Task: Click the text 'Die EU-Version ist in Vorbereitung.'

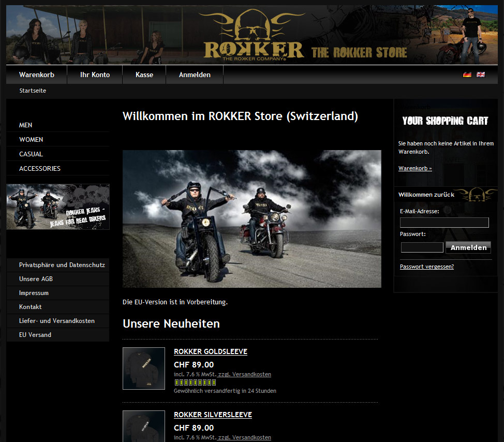Action: [x=175, y=302]
